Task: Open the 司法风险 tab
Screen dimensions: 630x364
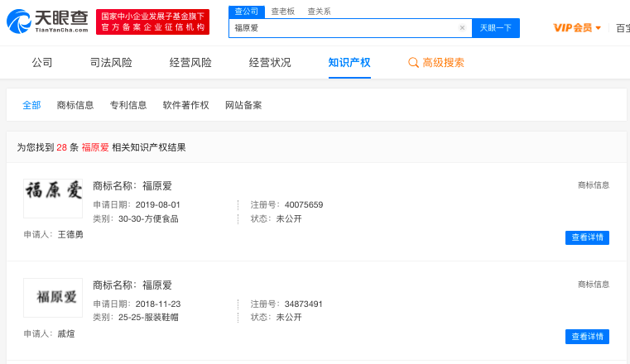Action: point(111,63)
